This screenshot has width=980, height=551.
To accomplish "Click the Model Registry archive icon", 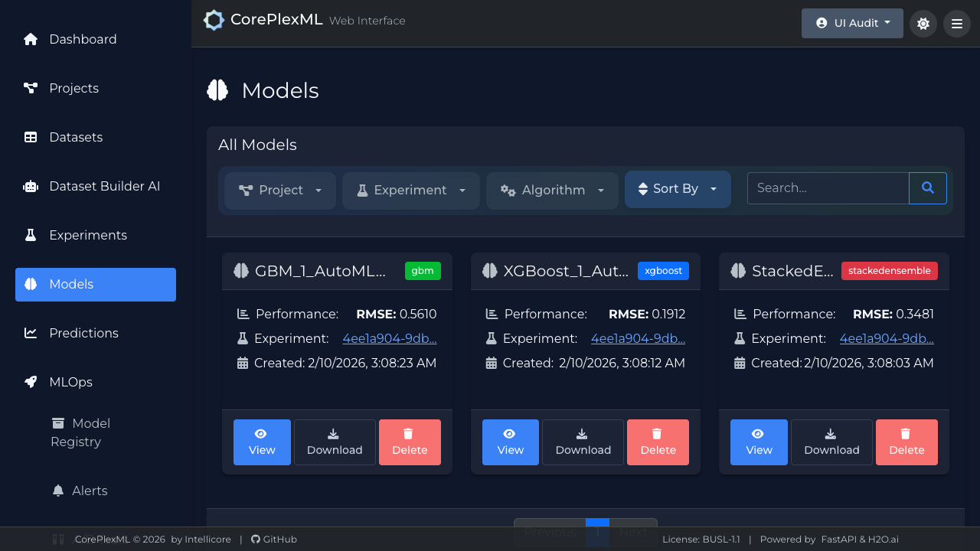I will (x=58, y=423).
